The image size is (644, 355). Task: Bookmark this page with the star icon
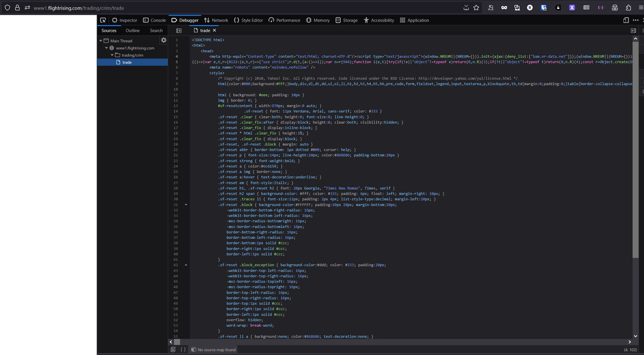point(476,8)
